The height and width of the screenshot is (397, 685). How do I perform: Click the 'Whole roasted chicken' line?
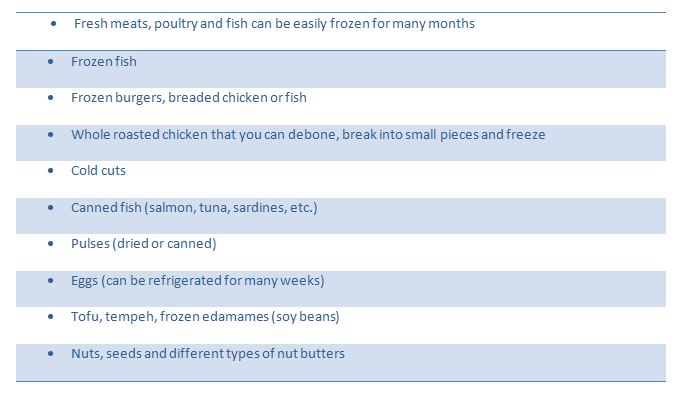tap(308, 135)
